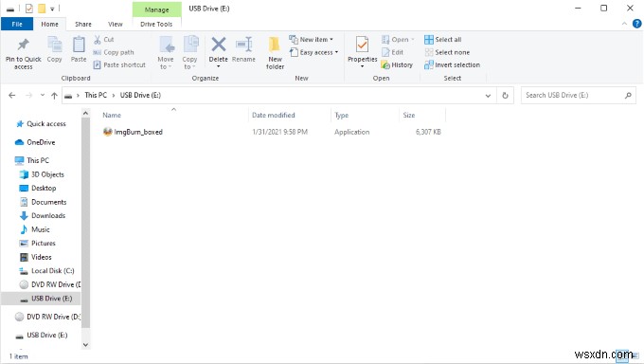
Task: Pin folder to Quick access
Action: (24, 53)
